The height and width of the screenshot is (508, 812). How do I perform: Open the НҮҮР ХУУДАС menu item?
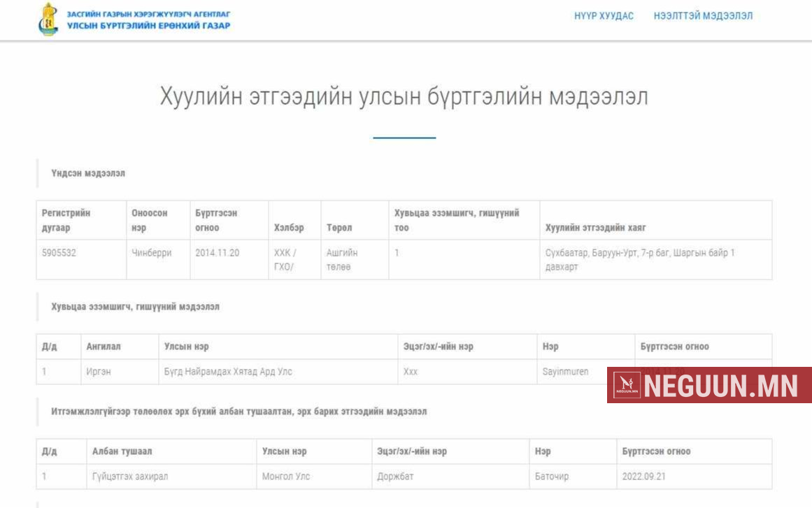604,16
